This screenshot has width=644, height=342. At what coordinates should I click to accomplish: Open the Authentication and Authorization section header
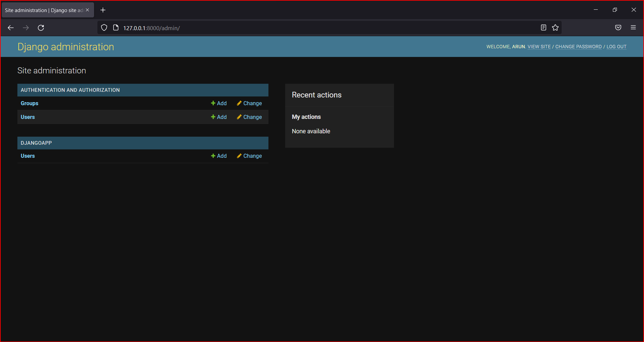[x=70, y=90]
